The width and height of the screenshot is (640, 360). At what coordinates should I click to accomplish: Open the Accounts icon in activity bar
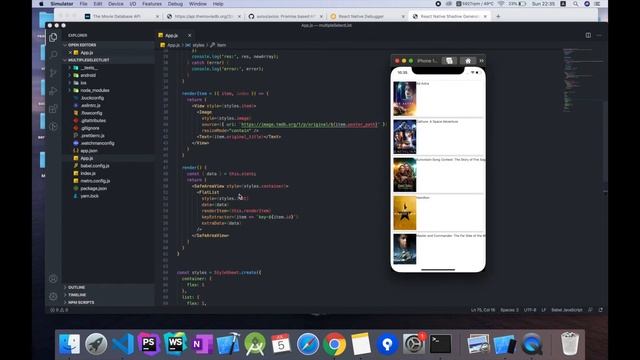coord(53,279)
